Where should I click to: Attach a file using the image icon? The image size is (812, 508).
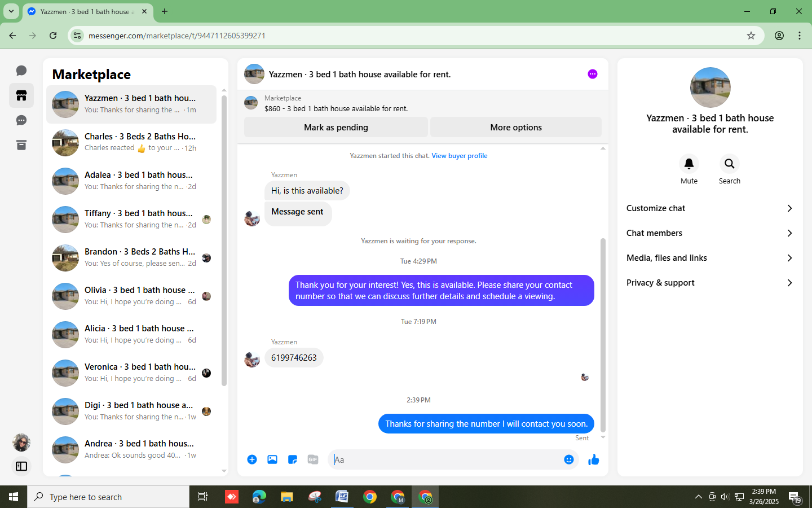pos(272,459)
